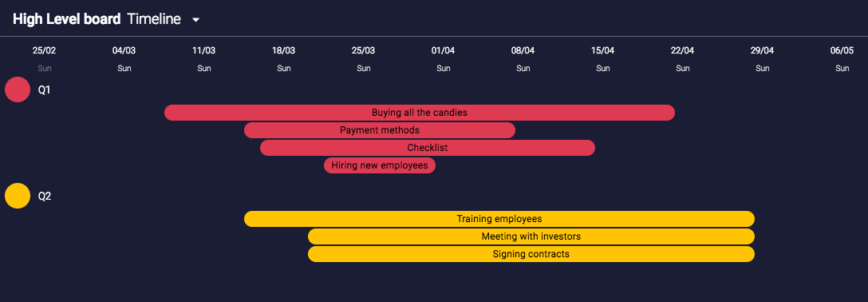Select the Signing contracts bar

click(531, 254)
